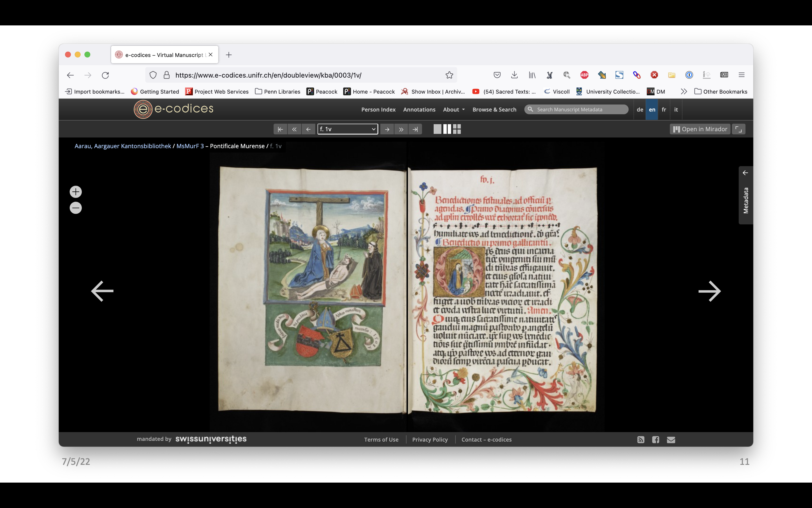Open a new browser tab

pos(228,55)
